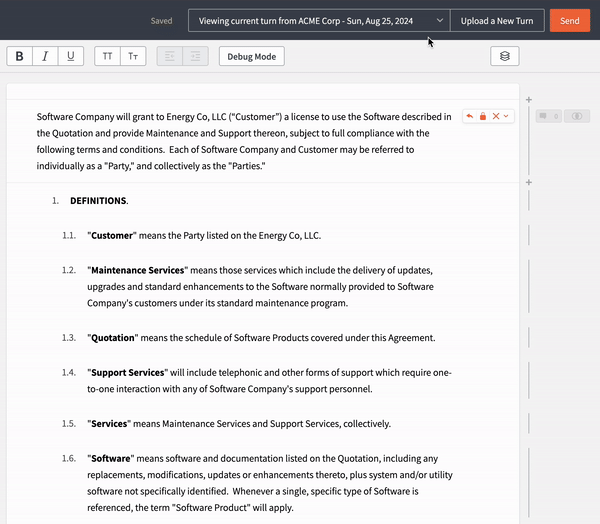Open the turn version dropdown
This screenshot has width=600, height=524.
(319, 21)
